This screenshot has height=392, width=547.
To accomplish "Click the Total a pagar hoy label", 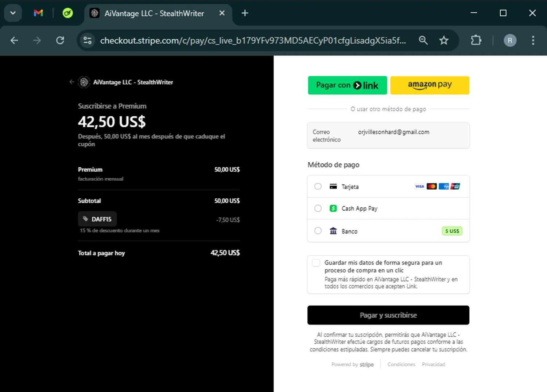I will point(101,253).
